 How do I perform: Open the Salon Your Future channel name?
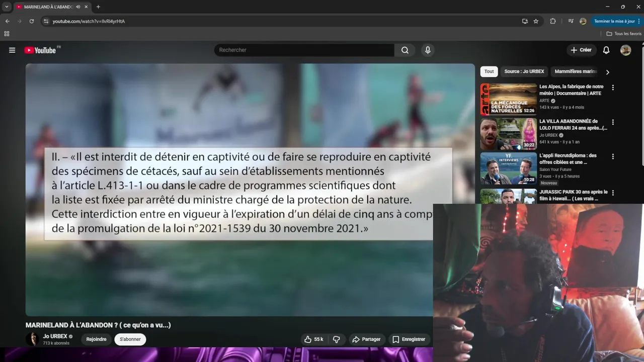[x=555, y=169]
